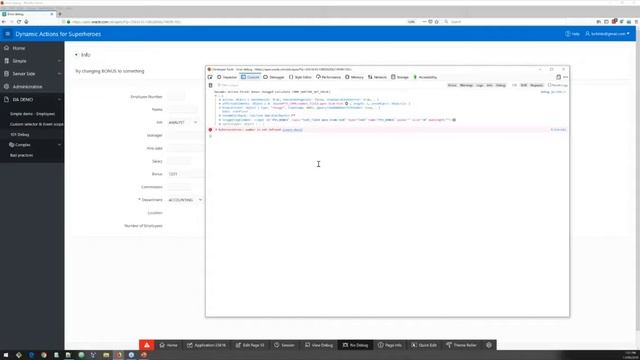The image size is (640, 360).
Task: Switch to the Inspector tab
Action: pos(227,77)
